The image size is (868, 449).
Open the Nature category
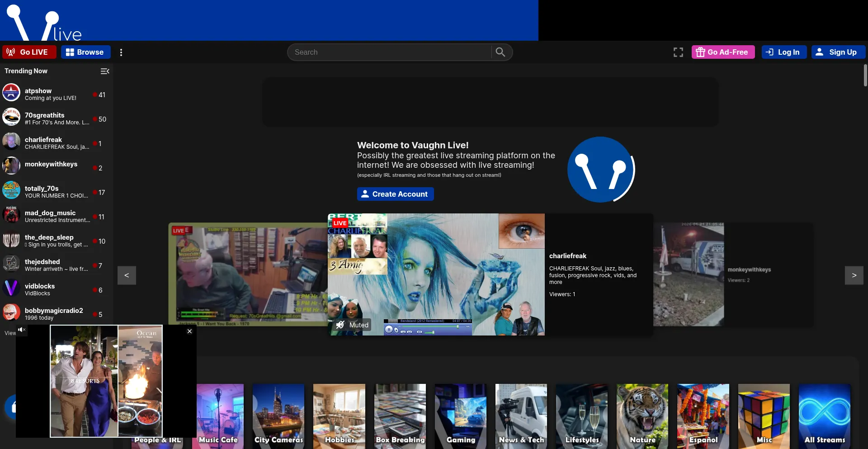pyautogui.click(x=642, y=416)
